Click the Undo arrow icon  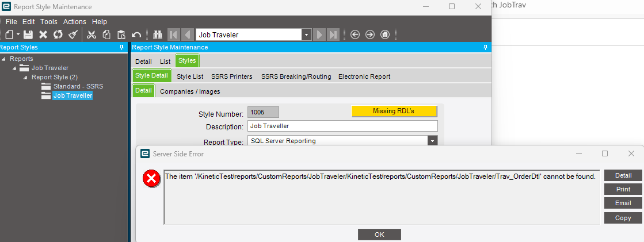pyautogui.click(x=136, y=34)
